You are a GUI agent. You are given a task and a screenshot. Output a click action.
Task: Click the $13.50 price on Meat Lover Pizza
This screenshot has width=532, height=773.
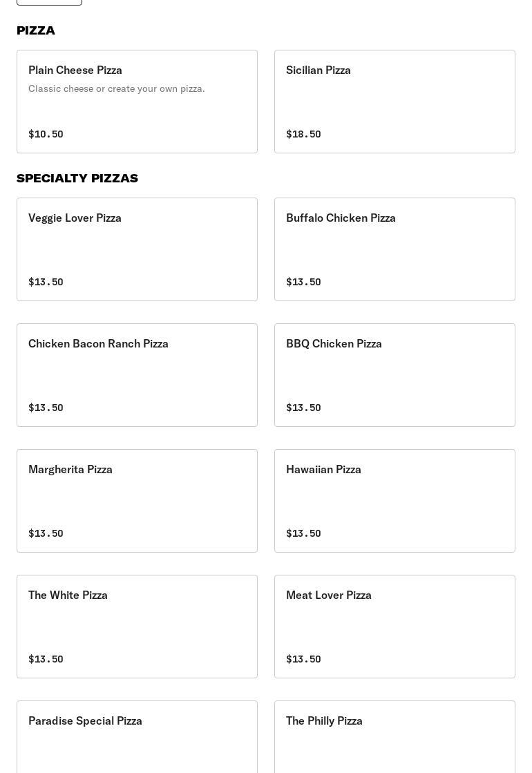pyautogui.click(x=303, y=659)
